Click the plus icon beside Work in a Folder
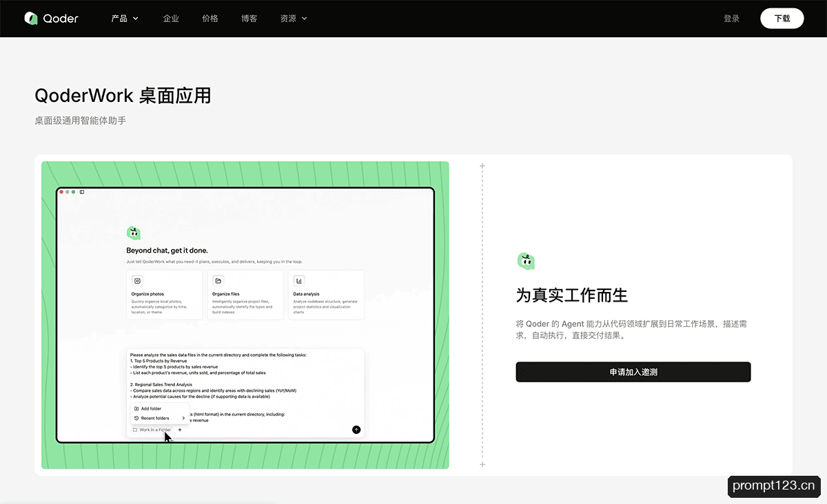The image size is (827, 504). (180, 430)
